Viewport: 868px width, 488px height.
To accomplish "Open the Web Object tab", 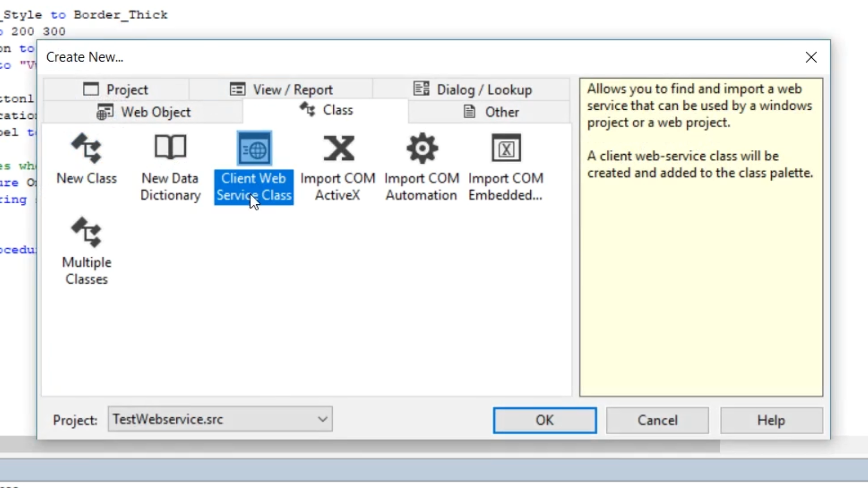I will point(144,112).
